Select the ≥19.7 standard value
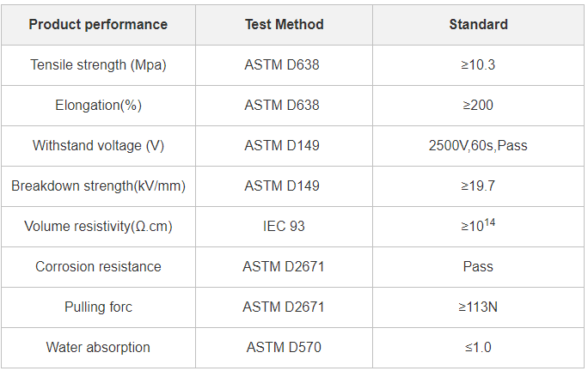 478,186
